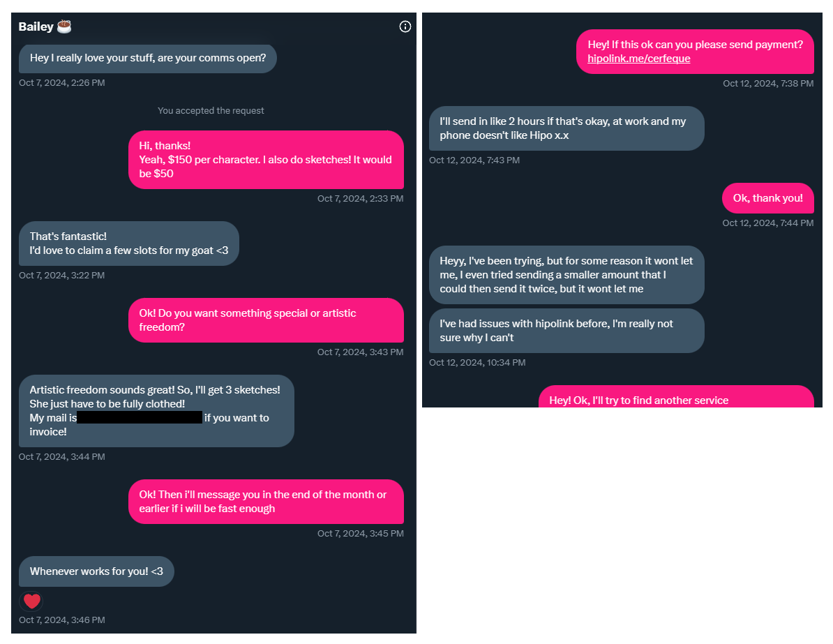Click the Oct 12, 2024, 7:38 PM timestamp

click(x=767, y=84)
